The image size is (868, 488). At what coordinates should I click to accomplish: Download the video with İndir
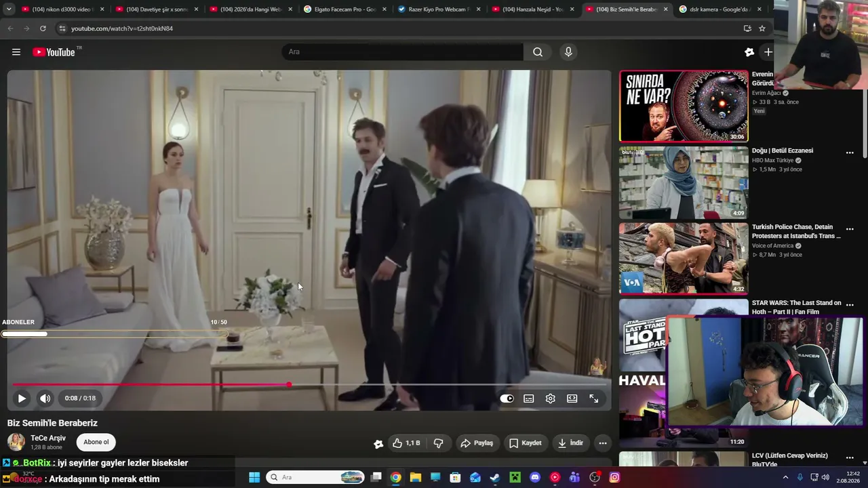(570, 443)
